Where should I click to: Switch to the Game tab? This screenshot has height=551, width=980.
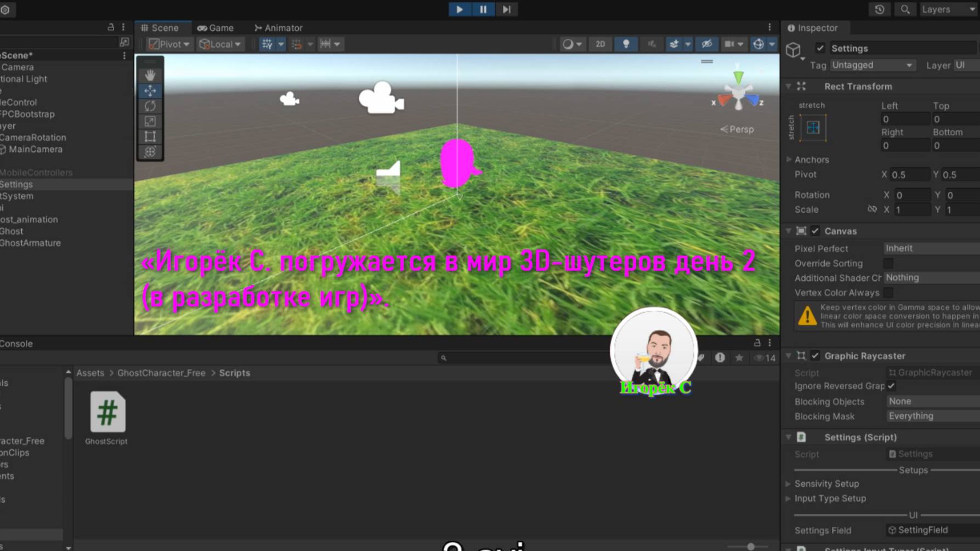coord(216,27)
